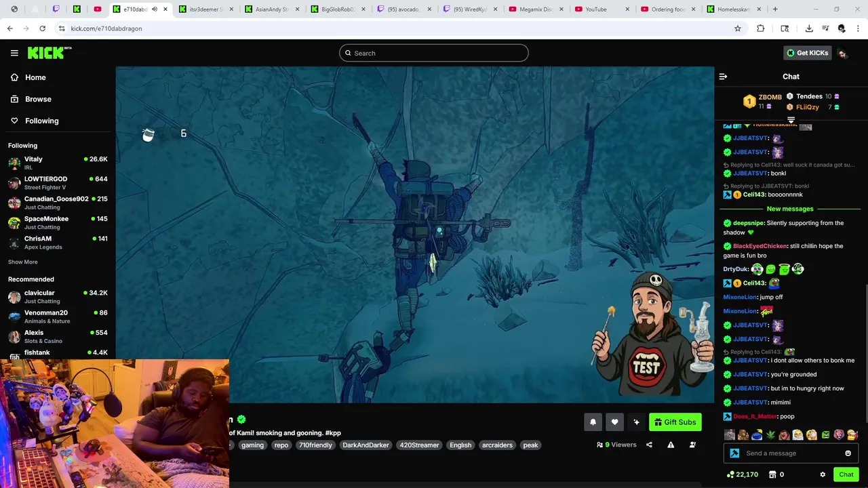View the 9 Viewers count
Viewport: 868px width, 488px height.
point(616,445)
